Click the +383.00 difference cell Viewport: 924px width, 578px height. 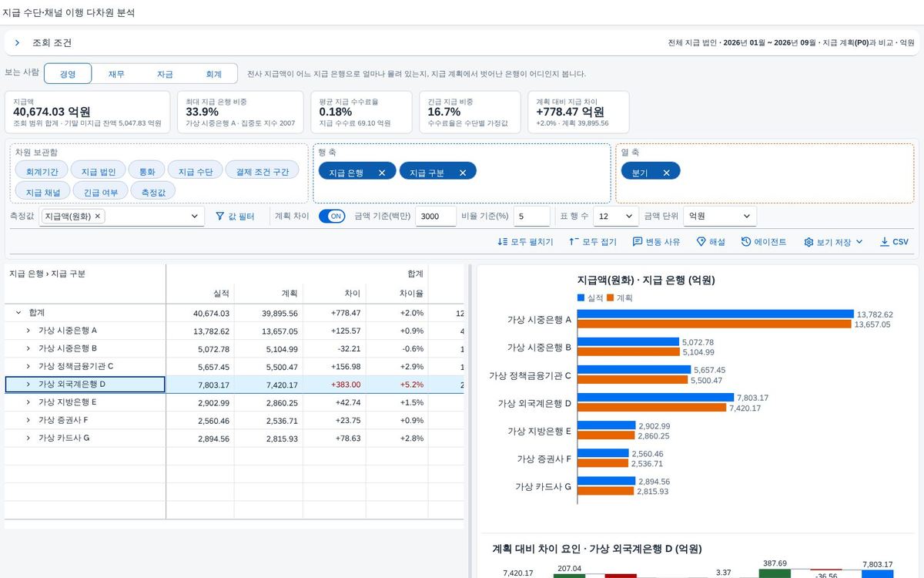click(334, 385)
